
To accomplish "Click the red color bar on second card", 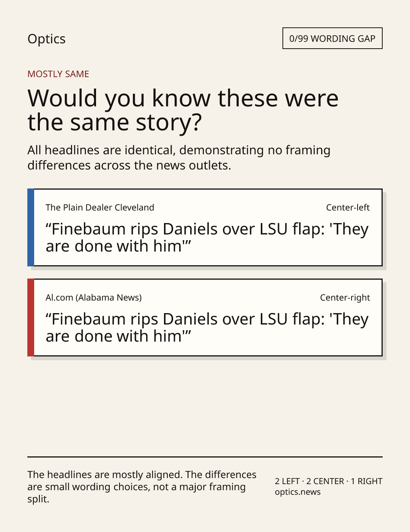I will click(x=31, y=317).
